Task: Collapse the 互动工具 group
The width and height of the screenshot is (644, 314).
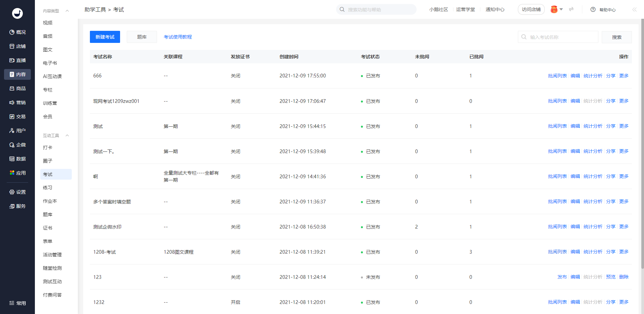Action: click(x=67, y=136)
